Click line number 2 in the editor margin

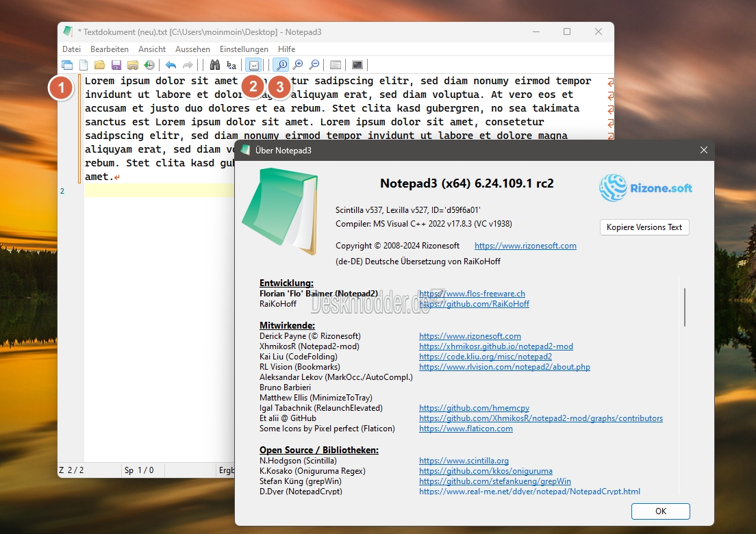[62, 191]
